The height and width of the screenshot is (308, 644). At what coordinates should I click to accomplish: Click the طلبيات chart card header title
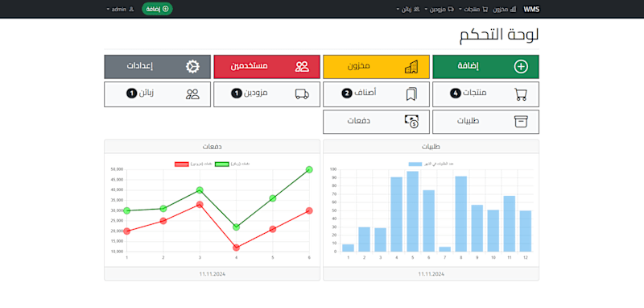tap(431, 147)
